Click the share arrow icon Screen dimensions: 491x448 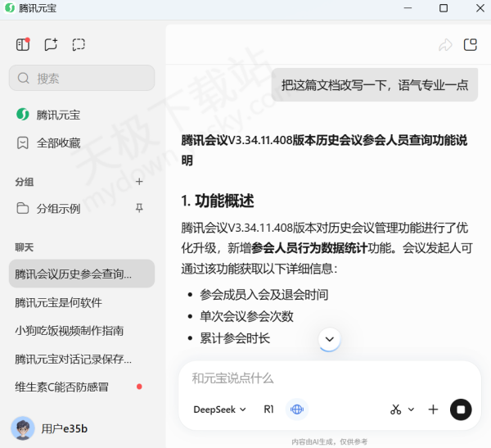445,45
